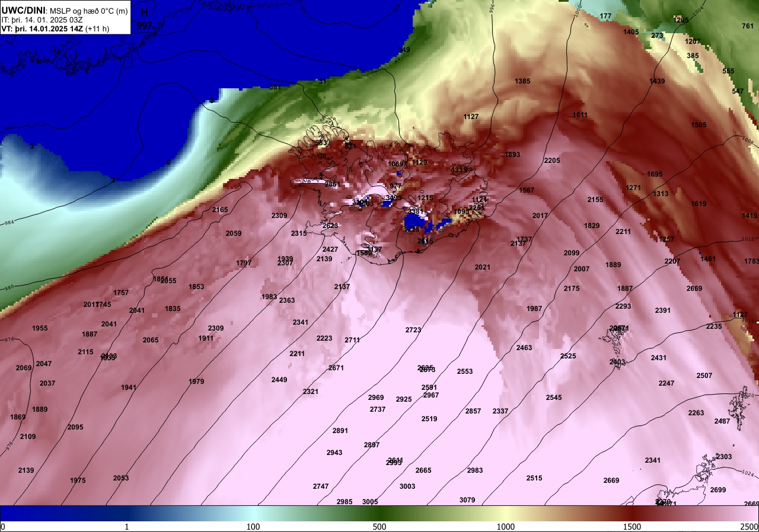759x532 pixels.
Task: Click the map value '3079'
Action: pyautogui.click(x=467, y=500)
